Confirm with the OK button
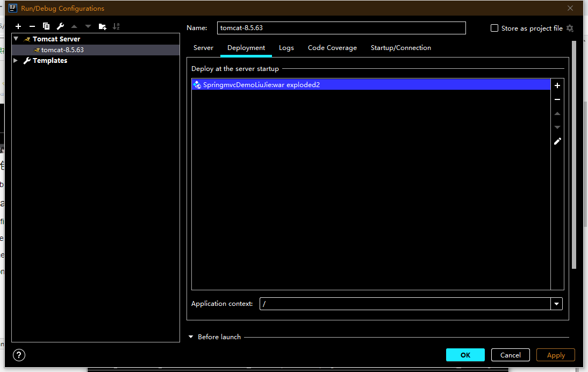Screen dimensions: 588x372 pos(465,355)
